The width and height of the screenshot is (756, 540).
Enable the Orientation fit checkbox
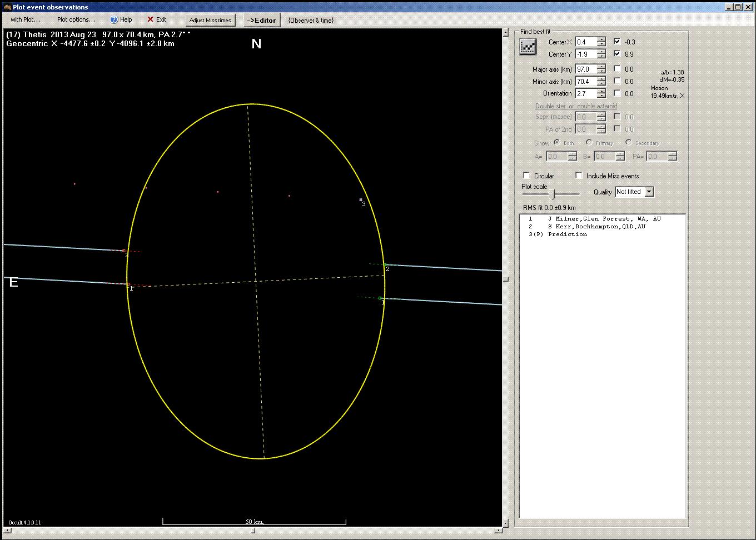coord(617,93)
